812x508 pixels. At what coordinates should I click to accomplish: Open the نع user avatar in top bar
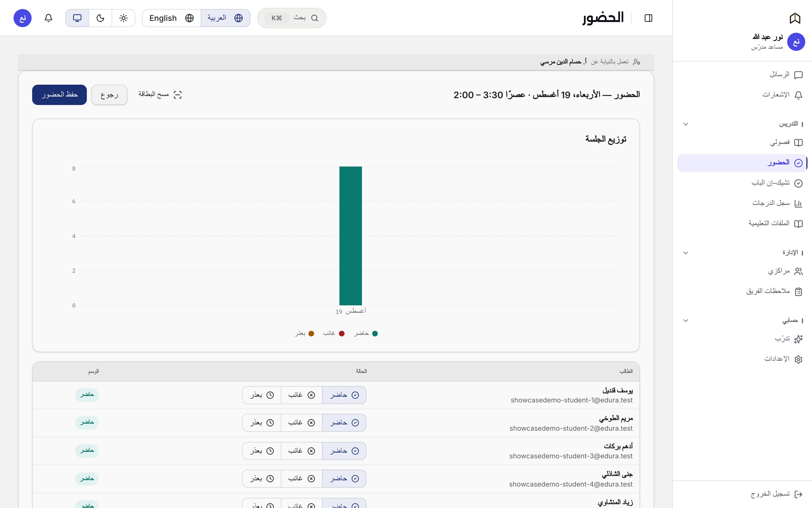(x=23, y=18)
